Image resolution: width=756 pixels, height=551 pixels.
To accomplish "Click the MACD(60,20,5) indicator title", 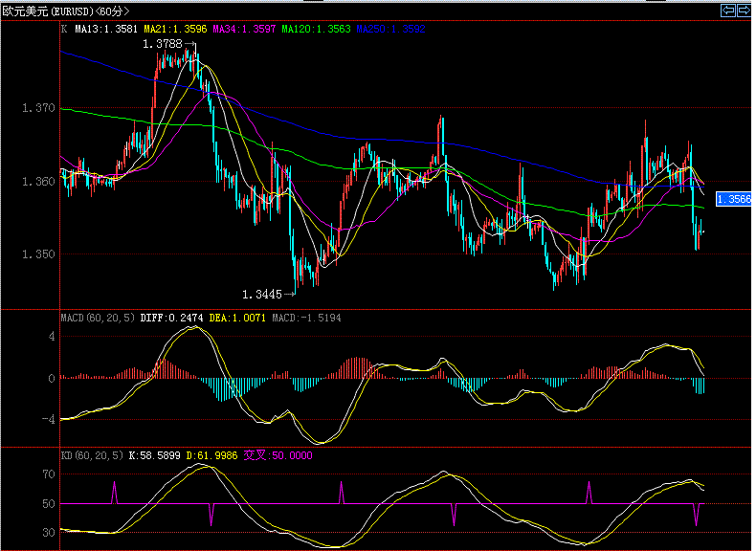I will tap(98, 318).
